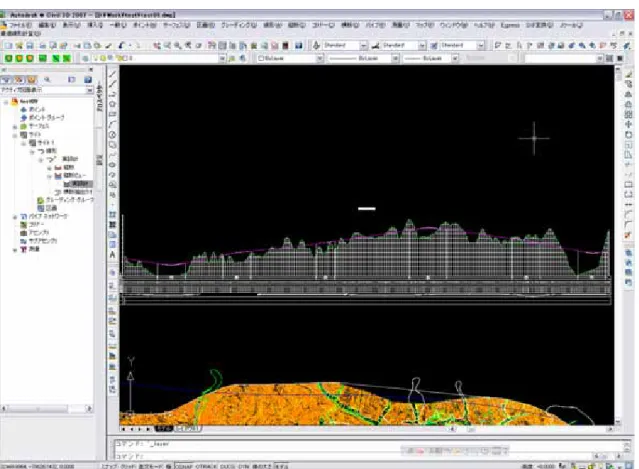This screenshot has height=469, width=639.
Task: Open the Grading menu in the menu bar
Action: (x=238, y=25)
